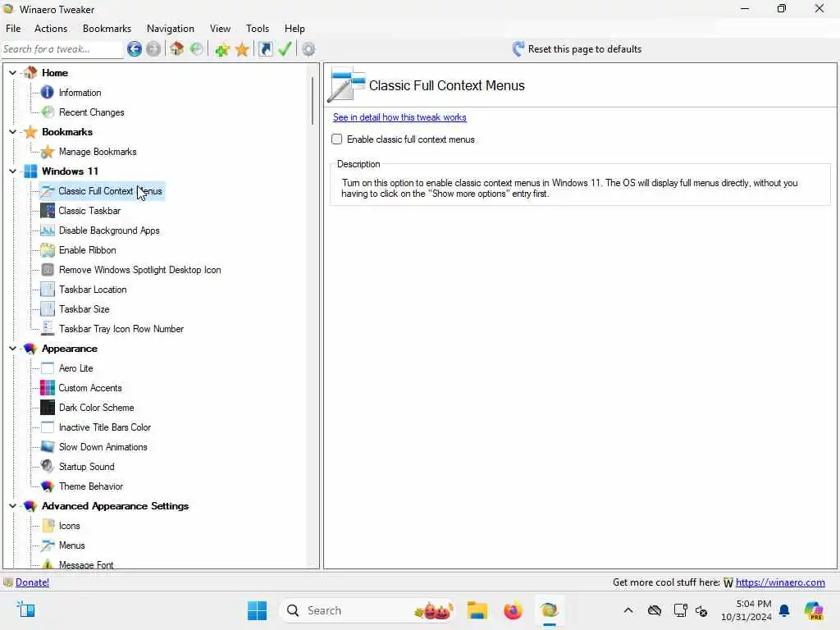
Task: Click the Enable Ribbon tree icon
Action: [x=47, y=250]
